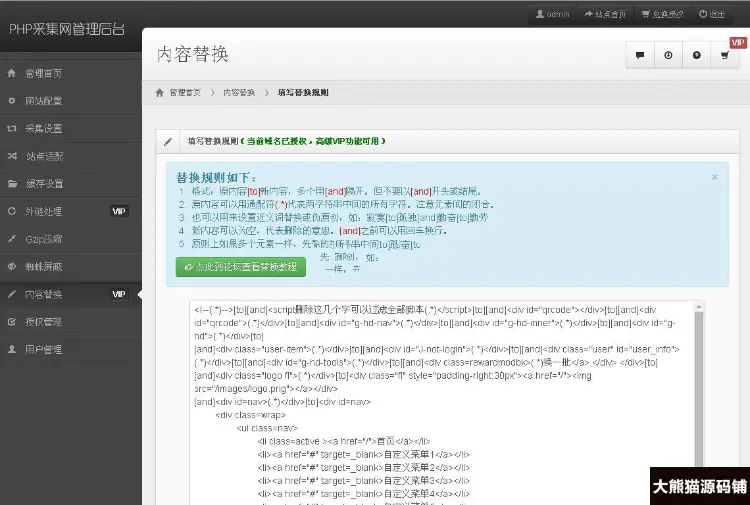Screen dimensions: 750x505
Task: Open 网站配置 gear item in sidebar
Action: coord(71,101)
